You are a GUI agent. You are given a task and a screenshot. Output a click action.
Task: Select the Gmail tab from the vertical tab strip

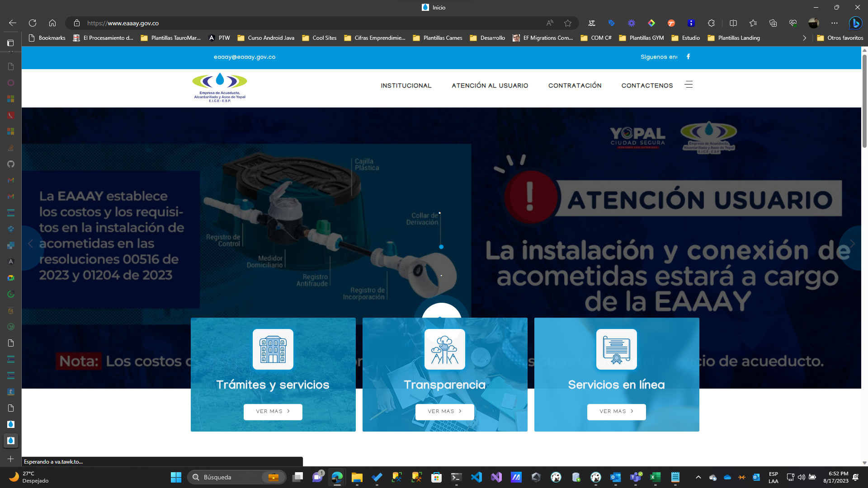(x=11, y=180)
